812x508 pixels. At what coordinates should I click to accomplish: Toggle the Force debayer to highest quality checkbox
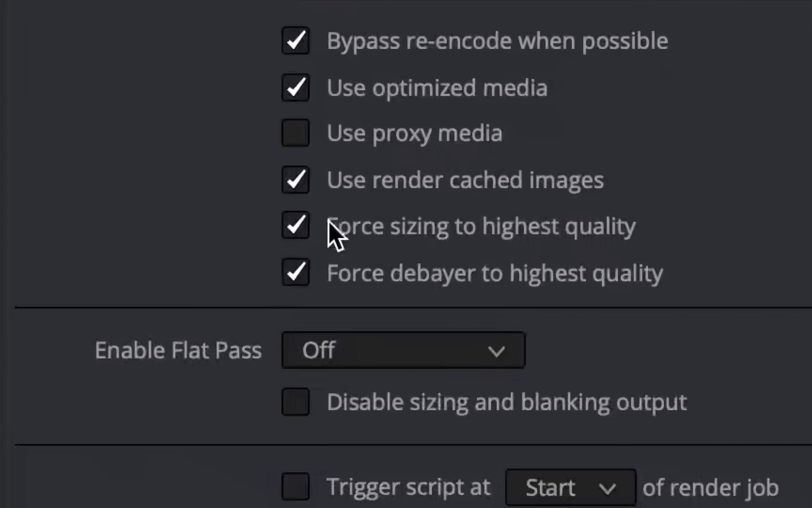tap(295, 272)
